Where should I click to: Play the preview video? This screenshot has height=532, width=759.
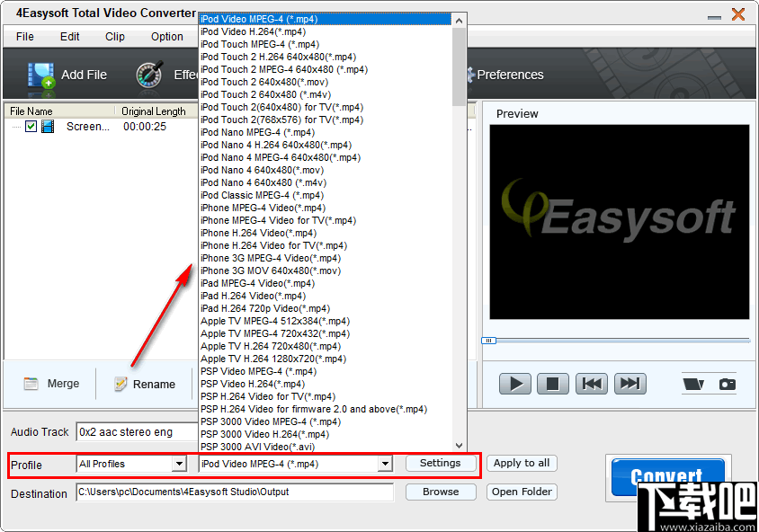(514, 383)
